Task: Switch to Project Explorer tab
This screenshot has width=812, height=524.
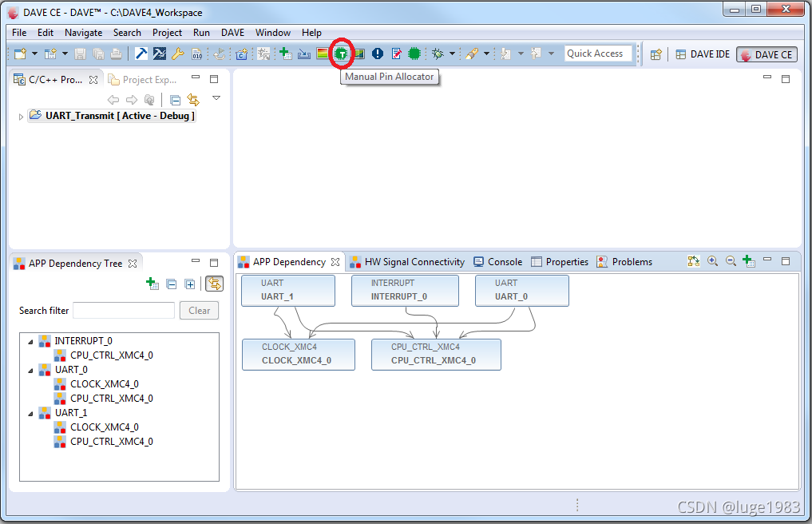Action: (142, 80)
